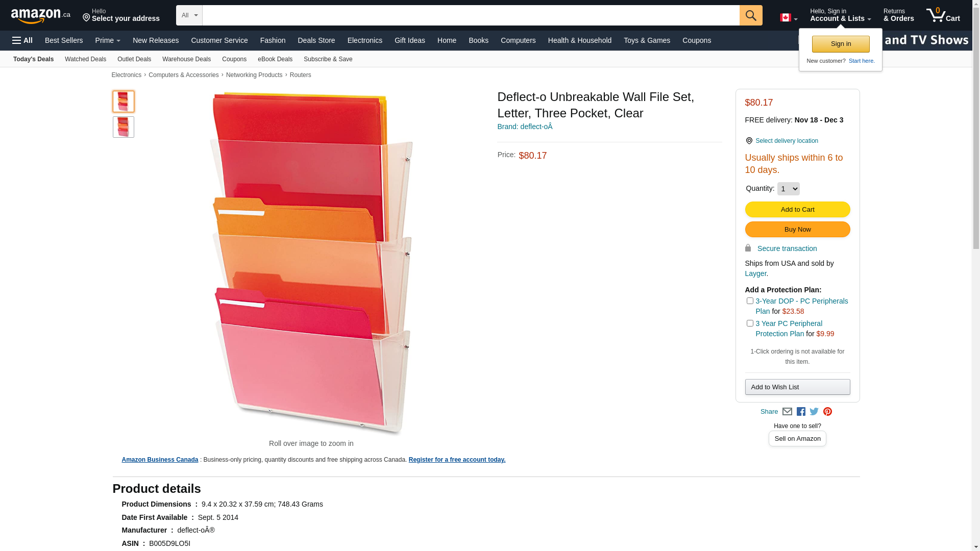The image size is (980, 551).
Task: Share product on Pinterest icon
Action: (x=827, y=412)
